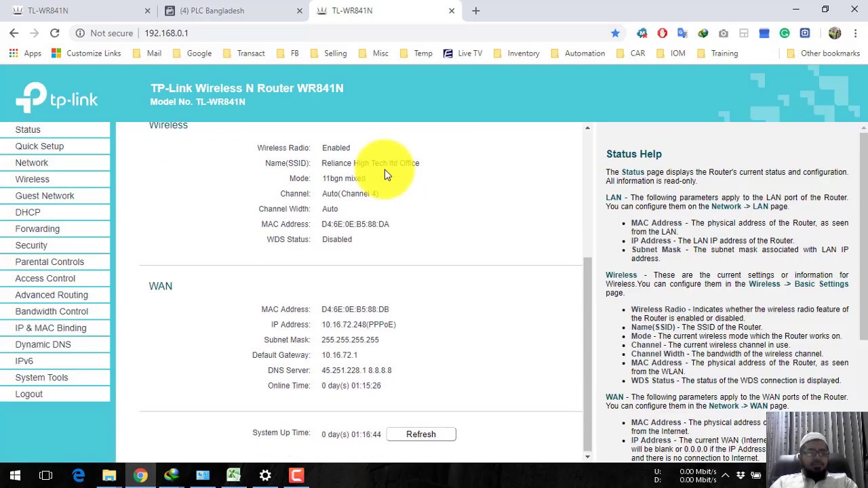868x488 pixels.
Task: Open Windows Start menu
Action: pos(15,475)
